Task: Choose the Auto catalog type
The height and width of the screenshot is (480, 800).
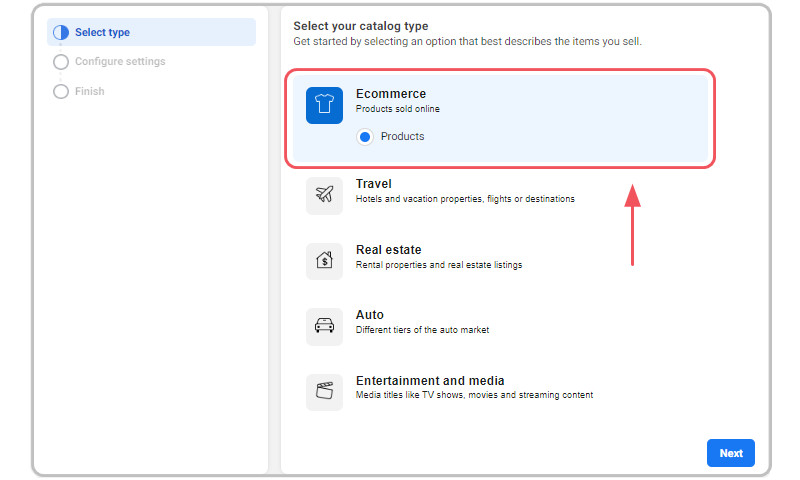Action: [369, 315]
